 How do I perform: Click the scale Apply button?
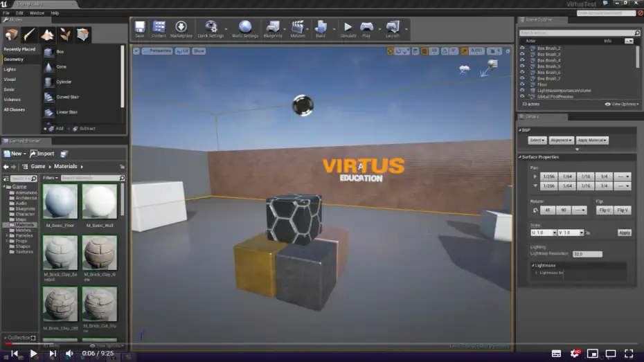click(x=625, y=233)
